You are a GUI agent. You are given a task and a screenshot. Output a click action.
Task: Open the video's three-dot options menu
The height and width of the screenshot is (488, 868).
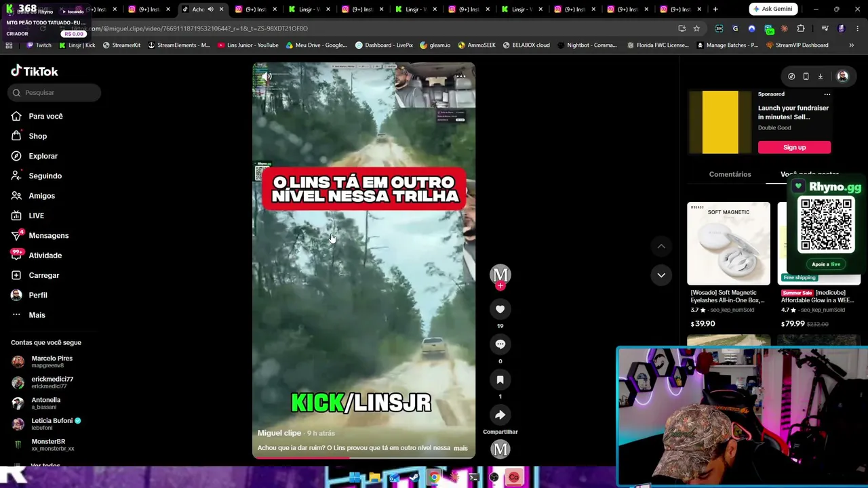460,76
